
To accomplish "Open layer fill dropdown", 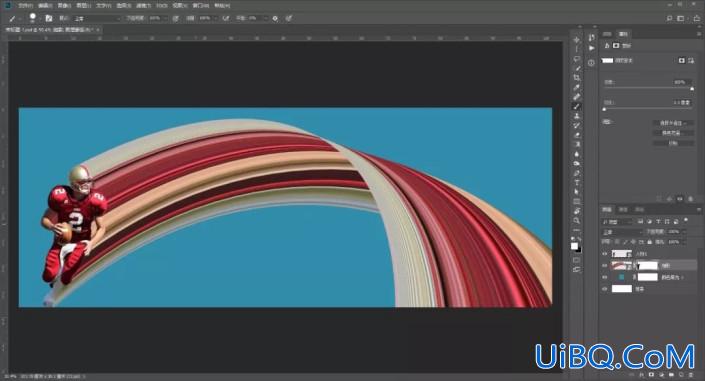I will tap(684, 242).
